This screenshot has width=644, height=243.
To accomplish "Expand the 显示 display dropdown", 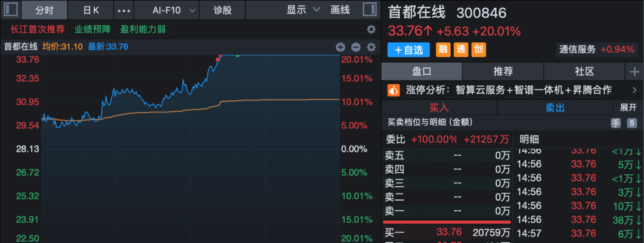I will point(303,10).
